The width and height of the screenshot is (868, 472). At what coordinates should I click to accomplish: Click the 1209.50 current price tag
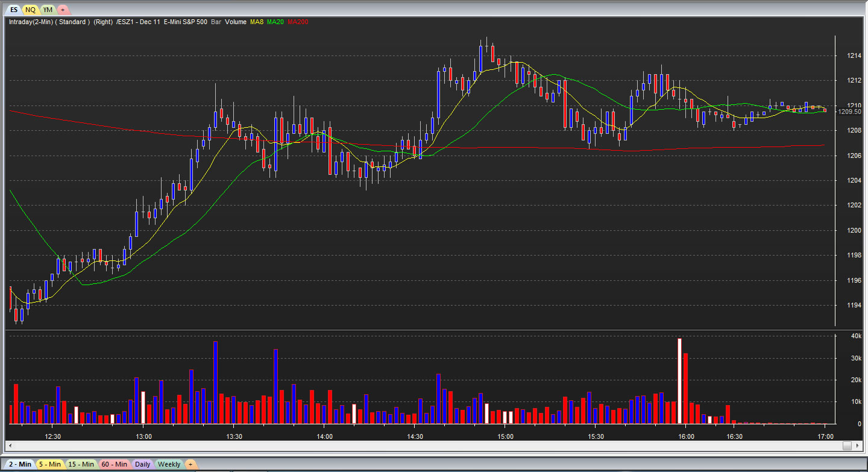point(849,112)
